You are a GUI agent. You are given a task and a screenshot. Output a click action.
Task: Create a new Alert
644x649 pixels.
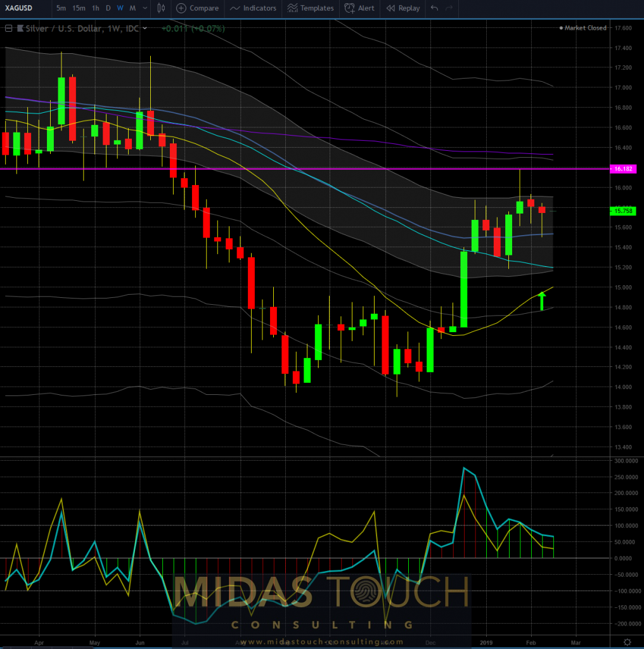(x=359, y=8)
